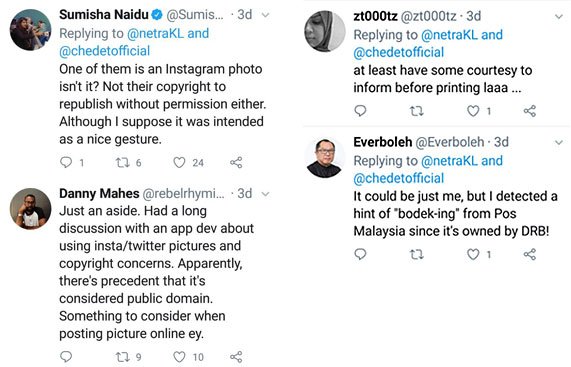The image size is (571, 367).
Task: Share Danny Mahes' tweet
Action: [x=236, y=357]
